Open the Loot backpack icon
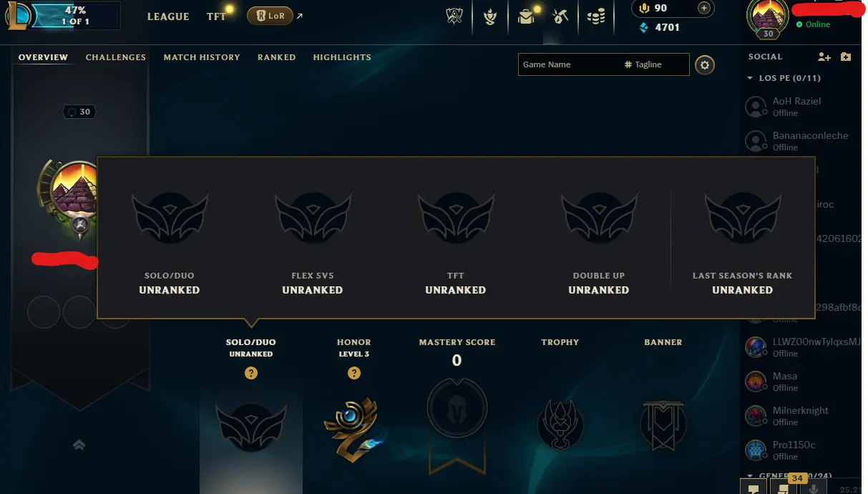Viewport: 868px width, 494px height. [x=527, y=16]
